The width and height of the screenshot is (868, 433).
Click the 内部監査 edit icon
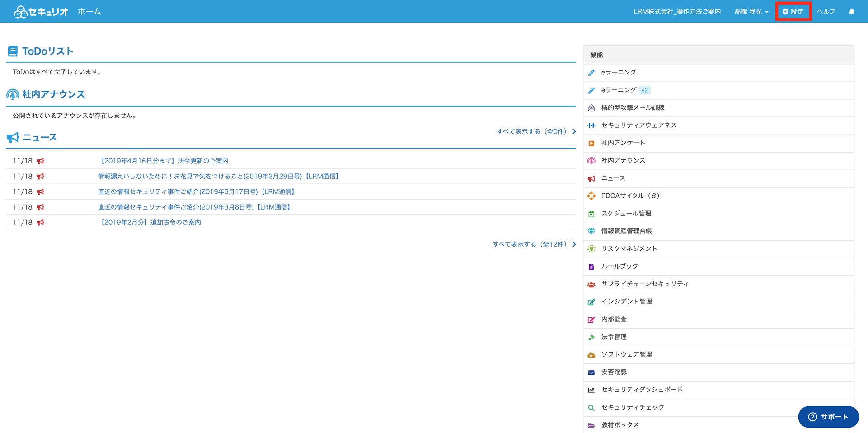[x=591, y=319]
